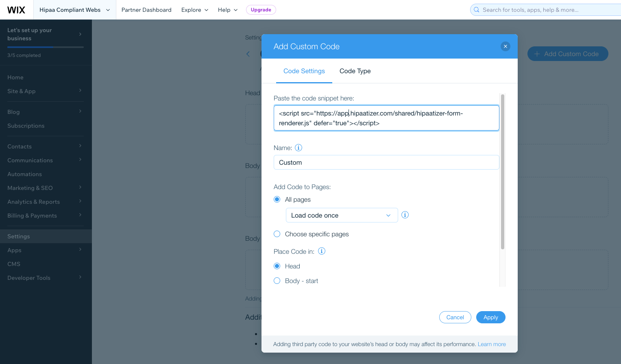Click the dialog's vertical scrollbar
This screenshot has height=364, width=621.
(x=503, y=172)
